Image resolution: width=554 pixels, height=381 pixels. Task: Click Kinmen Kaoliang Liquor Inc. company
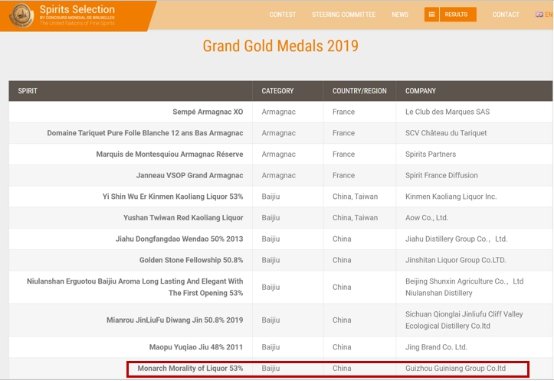point(451,197)
